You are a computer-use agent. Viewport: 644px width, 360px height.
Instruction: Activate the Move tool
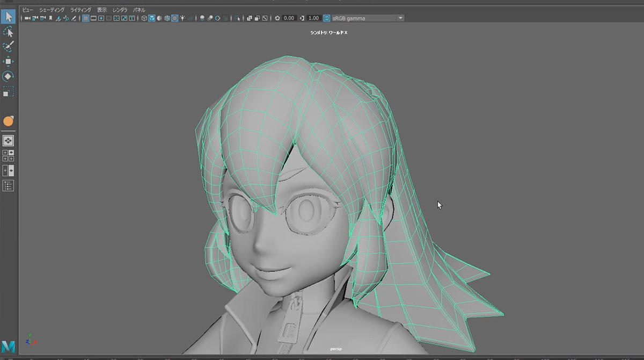click(x=8, y=62)
